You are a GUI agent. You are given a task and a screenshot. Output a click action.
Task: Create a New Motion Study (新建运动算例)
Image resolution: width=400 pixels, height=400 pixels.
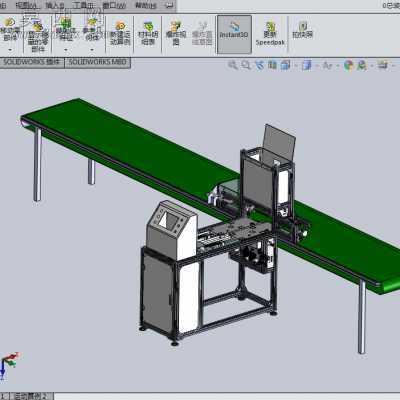[120, 33]
